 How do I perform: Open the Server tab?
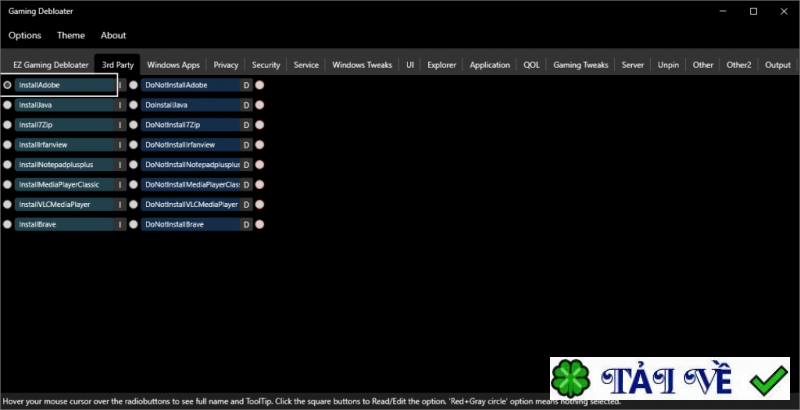point(633,65)
